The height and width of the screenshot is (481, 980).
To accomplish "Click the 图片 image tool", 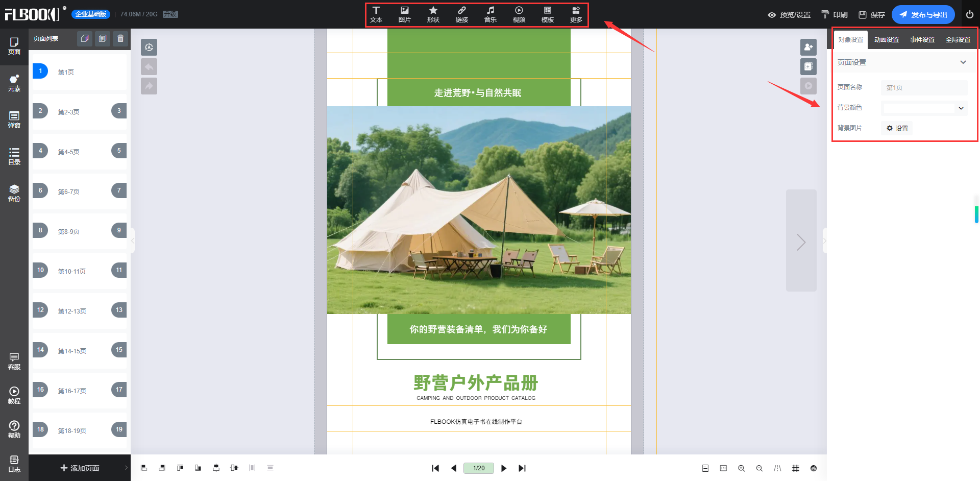I will coord(404,14).
